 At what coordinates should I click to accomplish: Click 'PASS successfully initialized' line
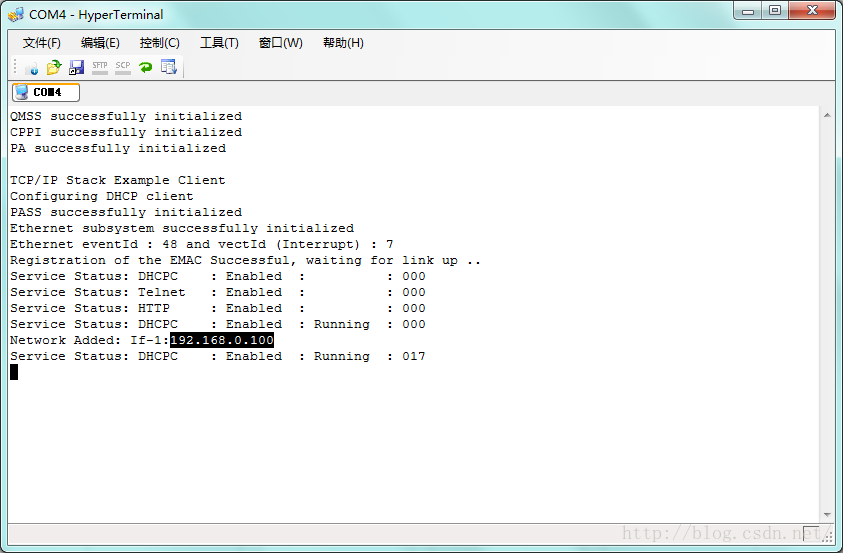(126, 212)
